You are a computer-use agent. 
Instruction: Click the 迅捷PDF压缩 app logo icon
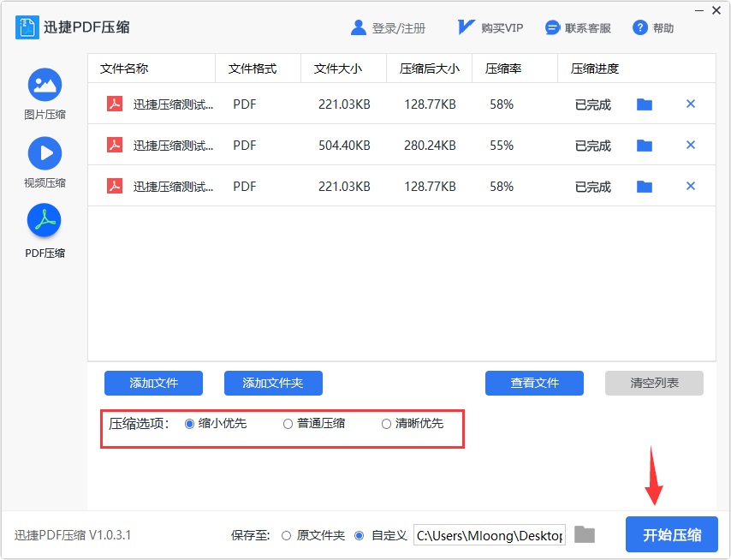coord(27,27)
